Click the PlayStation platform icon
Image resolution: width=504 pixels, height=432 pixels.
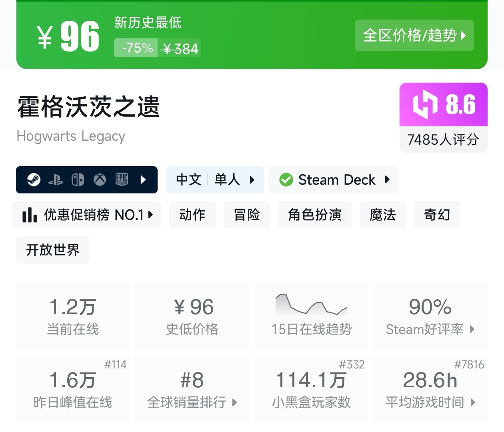56,180
